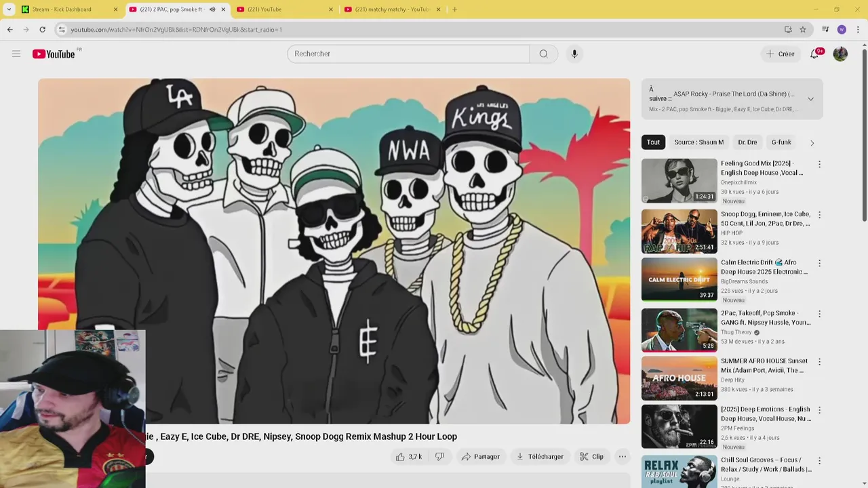Click the URL address bar
868x488 pixels.
click(420, 29)
